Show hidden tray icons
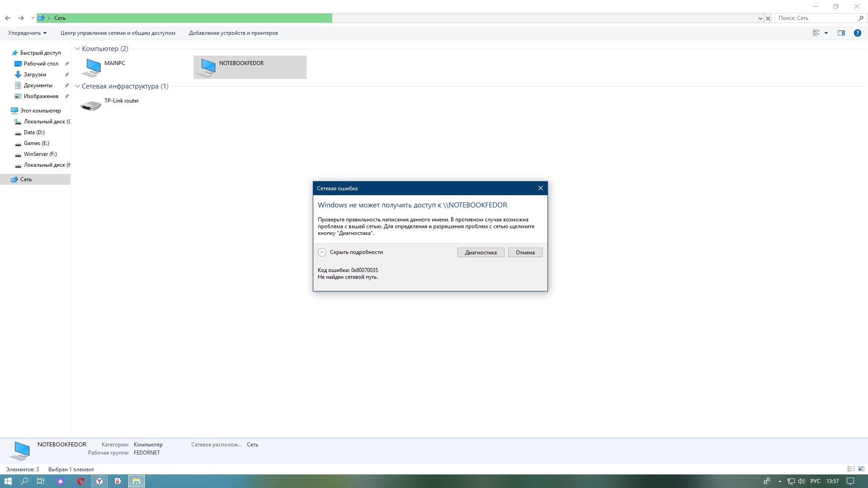The width and height of the screenshot is (868, 488). click(x=780, y=481)
